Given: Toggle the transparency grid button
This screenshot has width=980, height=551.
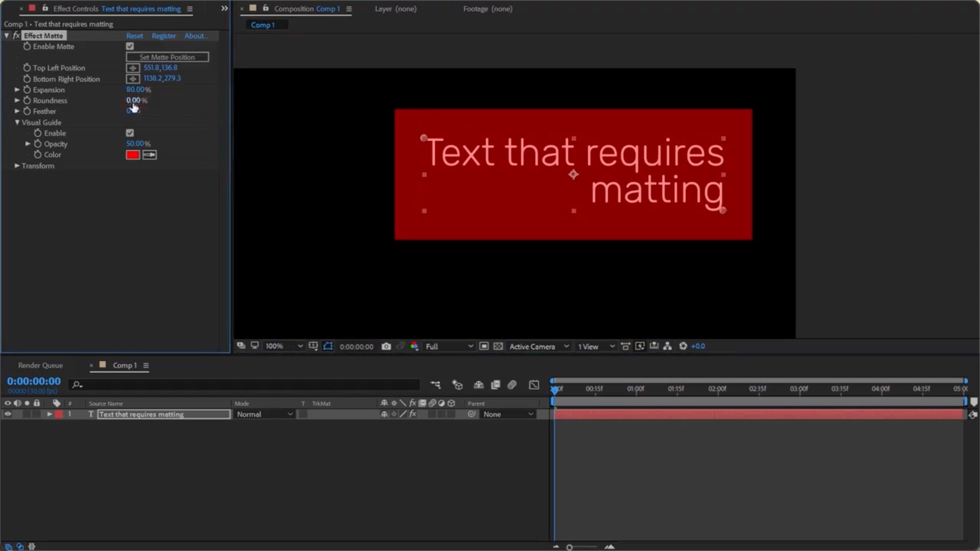Looking at the screenshot, I should point(498,346).
